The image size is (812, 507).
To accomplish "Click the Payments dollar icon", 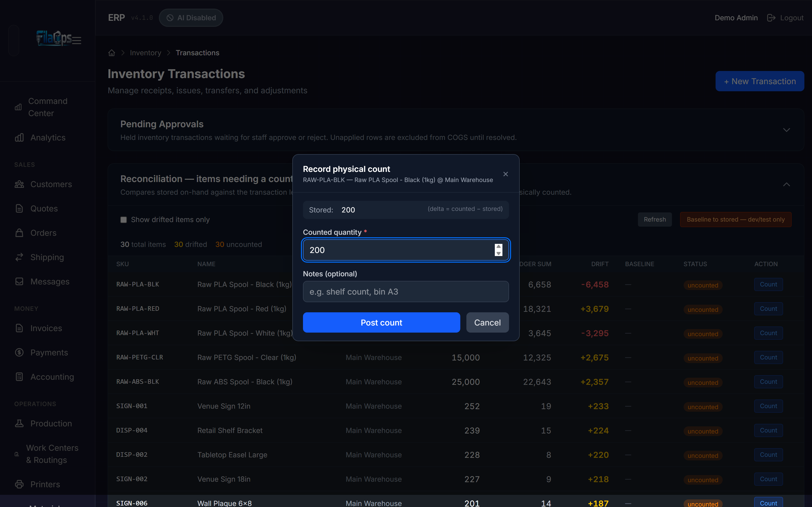I will [20, 352].
